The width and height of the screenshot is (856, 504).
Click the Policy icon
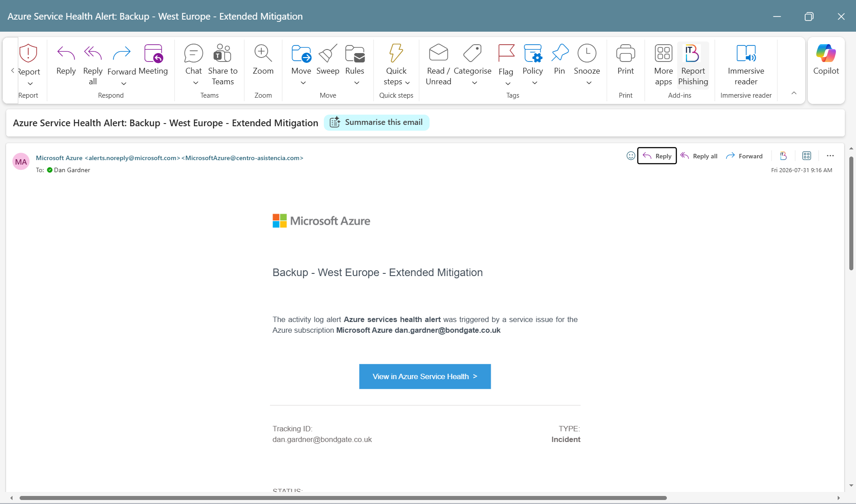click(533, 54)
